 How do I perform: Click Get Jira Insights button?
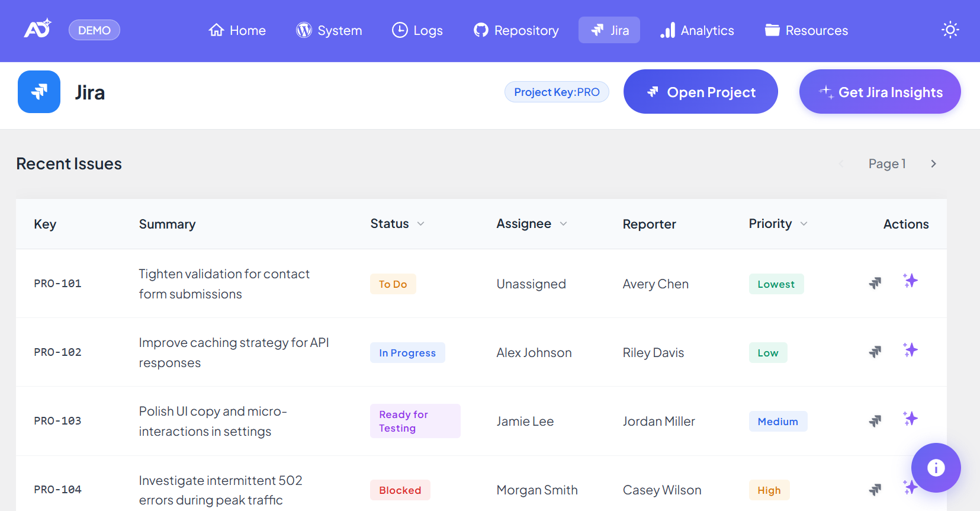tap(880, 92)
